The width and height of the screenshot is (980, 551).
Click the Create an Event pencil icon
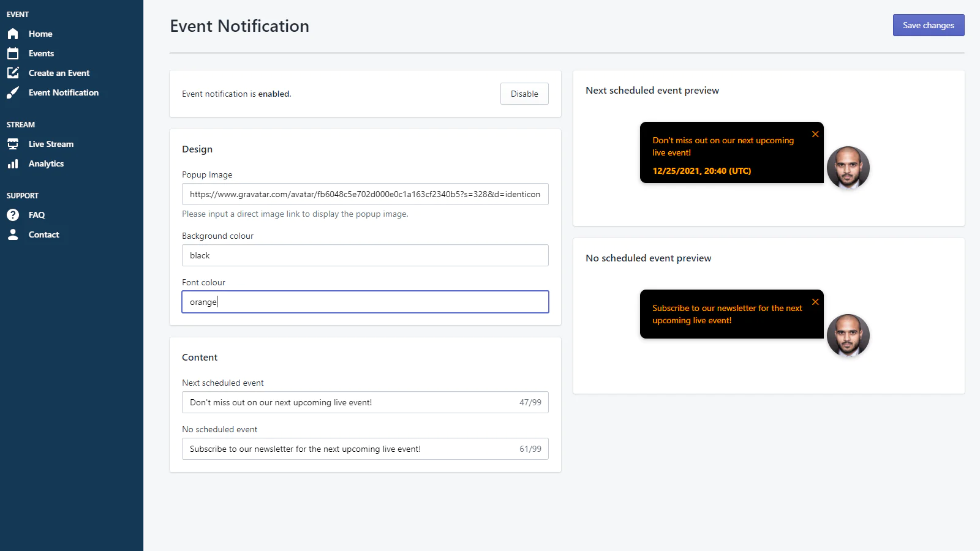pos(13,73)
